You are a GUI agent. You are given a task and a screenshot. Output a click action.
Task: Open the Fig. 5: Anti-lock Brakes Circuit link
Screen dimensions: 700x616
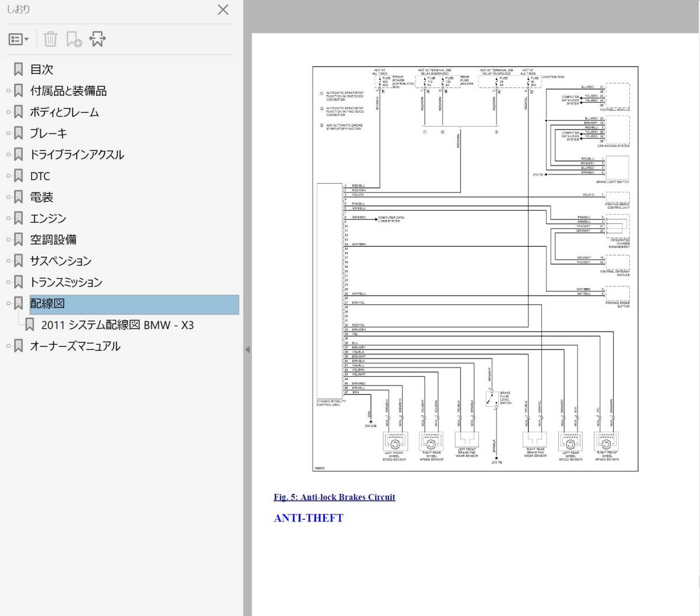click(334, 497)
